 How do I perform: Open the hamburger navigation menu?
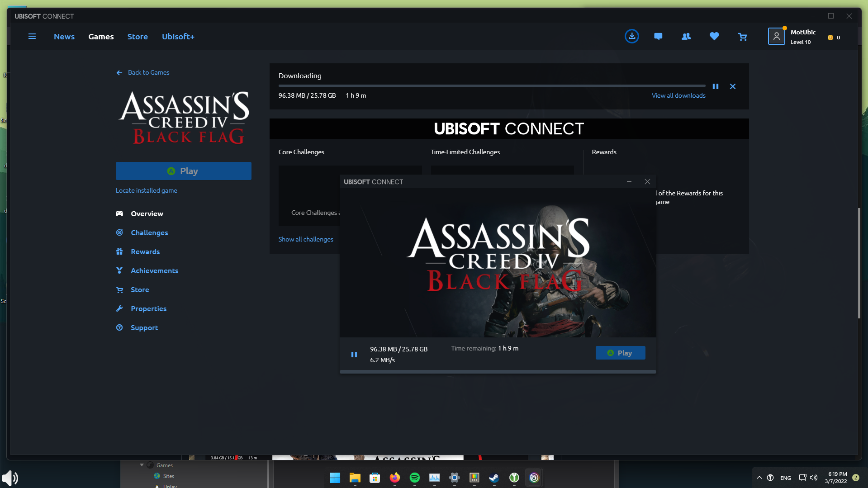coord(32,36)
